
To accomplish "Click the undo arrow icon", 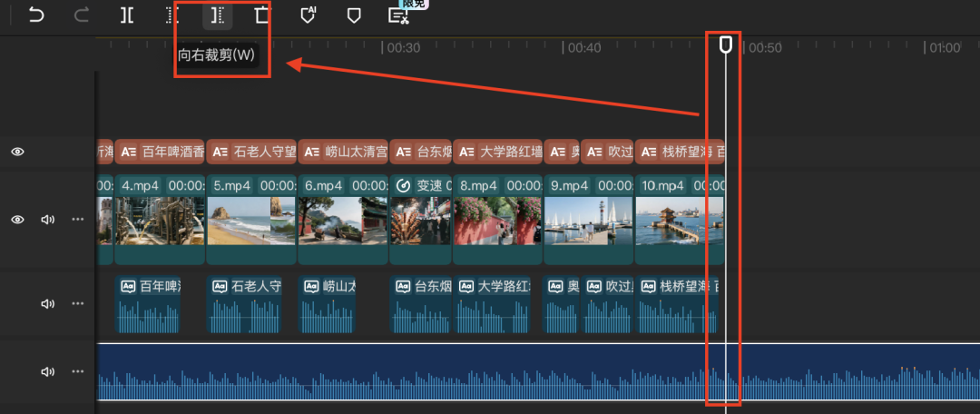I will (x=36, y=15).
